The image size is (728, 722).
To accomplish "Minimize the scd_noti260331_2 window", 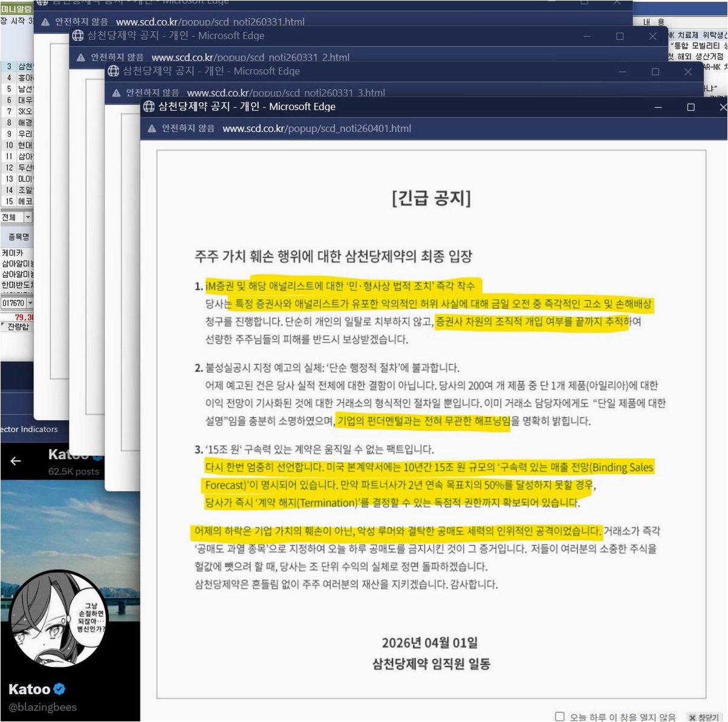I will point(587,36).
